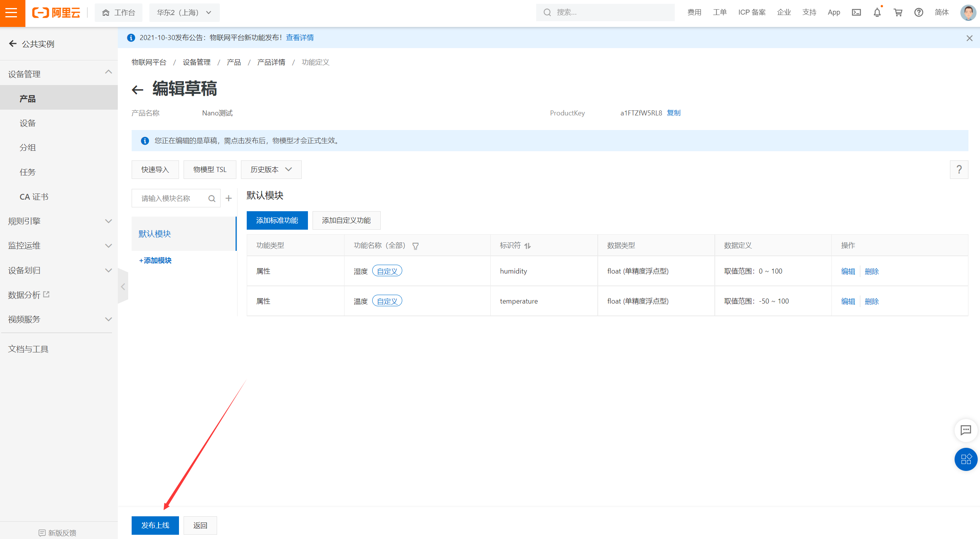Expand the 规则引擎 sidebar section

(59, 221)
